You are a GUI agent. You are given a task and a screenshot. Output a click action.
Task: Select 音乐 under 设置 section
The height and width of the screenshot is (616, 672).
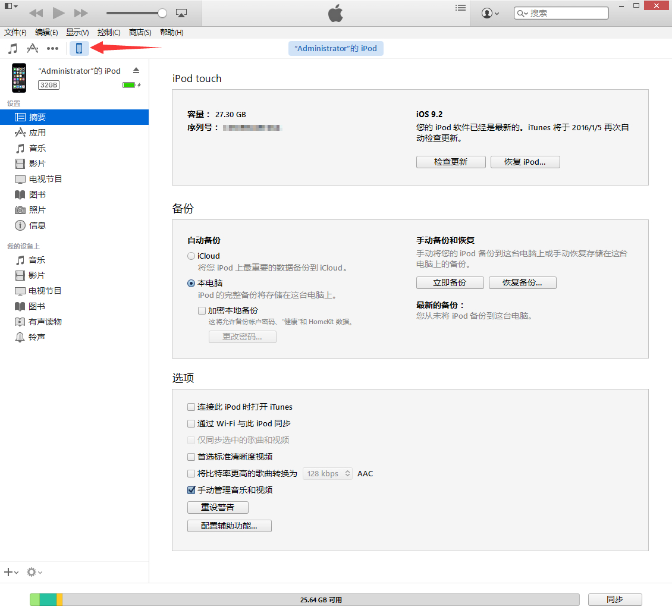[x=74, y=148]
